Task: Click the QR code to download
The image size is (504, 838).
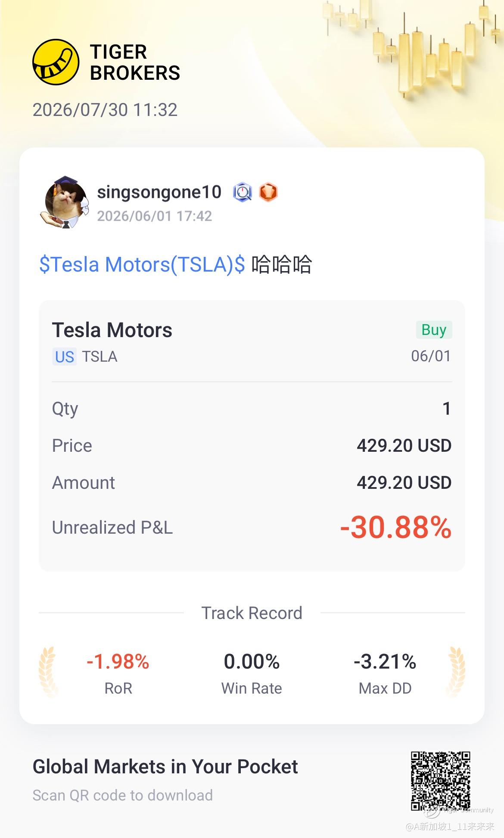Action: (440, 781)
